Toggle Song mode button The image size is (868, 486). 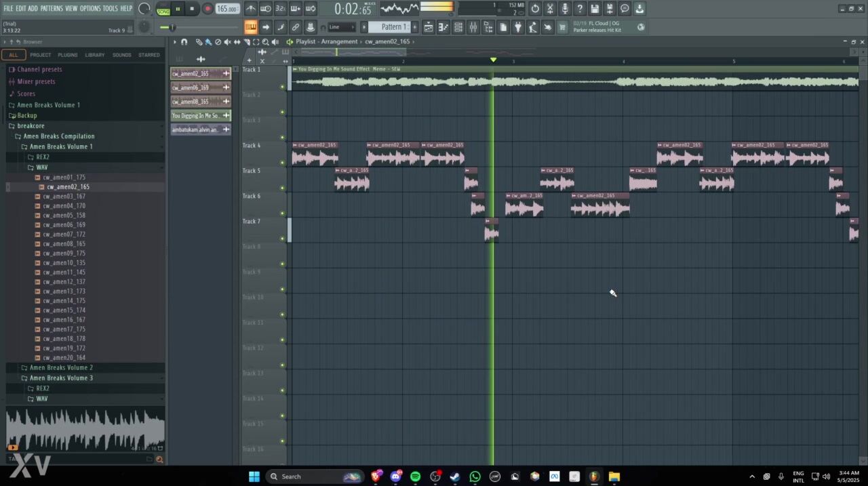pos(163,9)
